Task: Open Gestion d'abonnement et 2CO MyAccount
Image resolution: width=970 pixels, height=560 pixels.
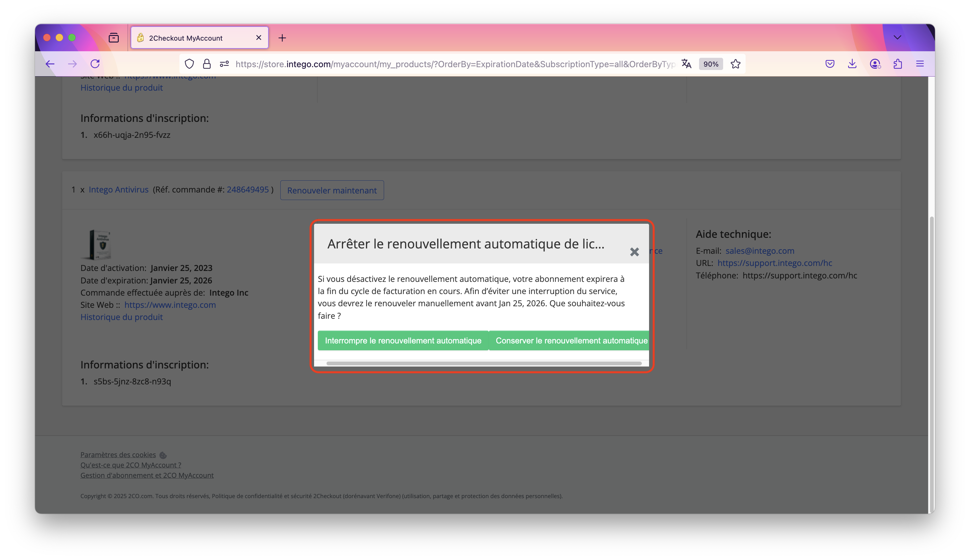Action: pos(147,475)
